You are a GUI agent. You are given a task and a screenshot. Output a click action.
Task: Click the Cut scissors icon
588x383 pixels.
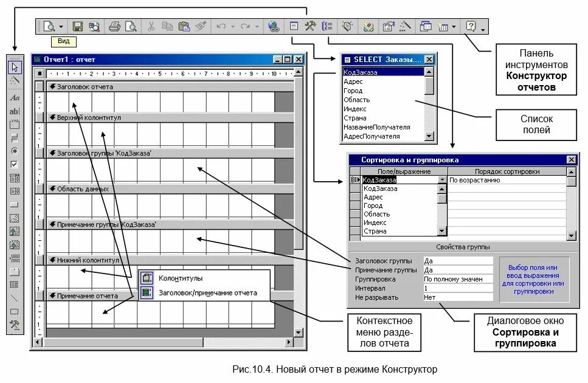coord(151,27)
